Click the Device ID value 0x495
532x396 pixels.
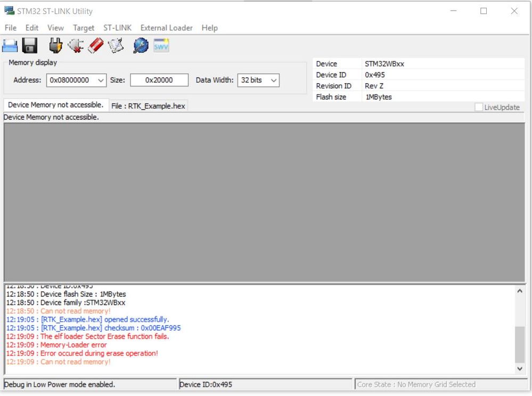(x=374, y=75)
